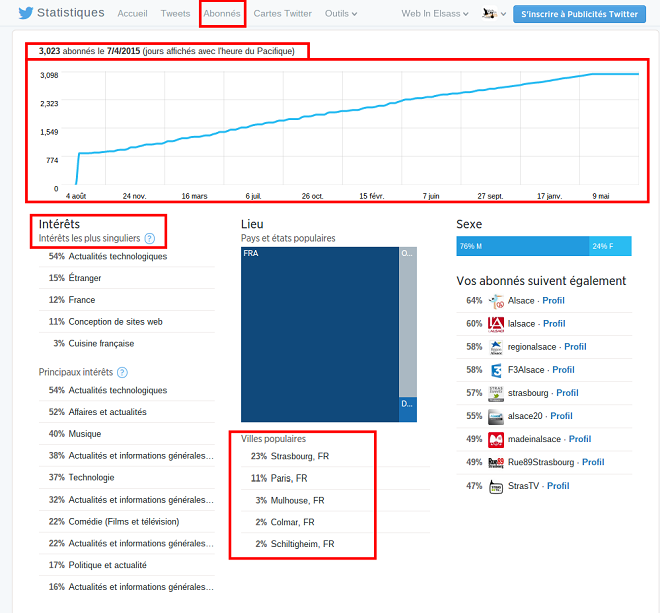660x613 pixels.
Task: Open Profil link for StrasTV
Action: pos(558,486)
